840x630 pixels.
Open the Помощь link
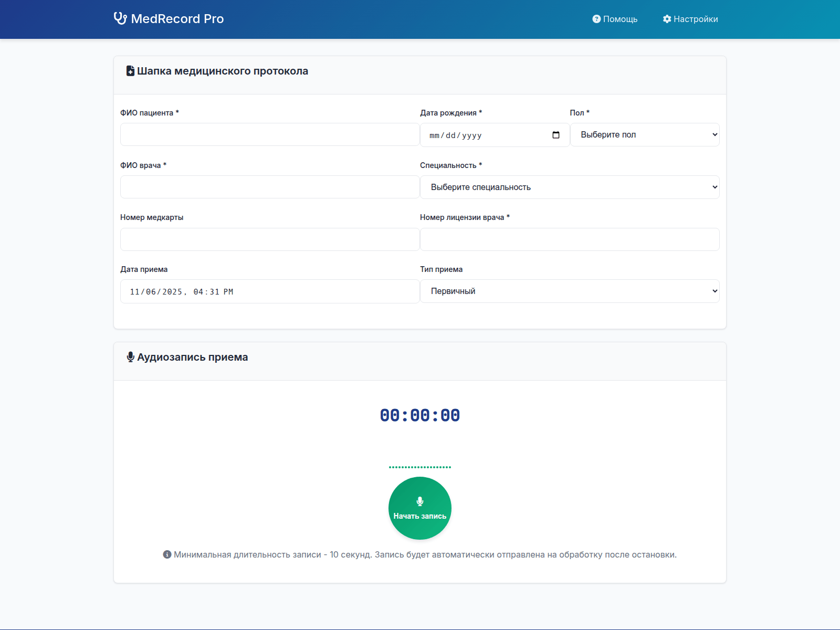[615, 19]
